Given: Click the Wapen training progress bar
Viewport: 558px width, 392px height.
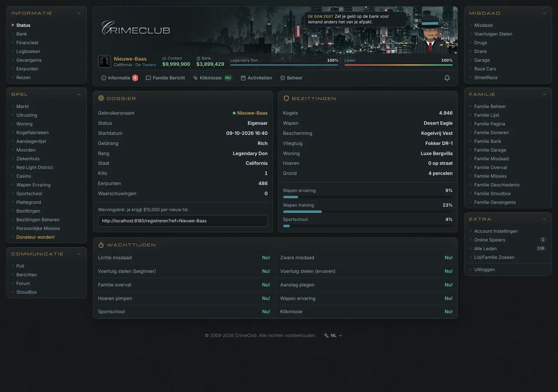Looking at the screenshot, I should [368, 212].
